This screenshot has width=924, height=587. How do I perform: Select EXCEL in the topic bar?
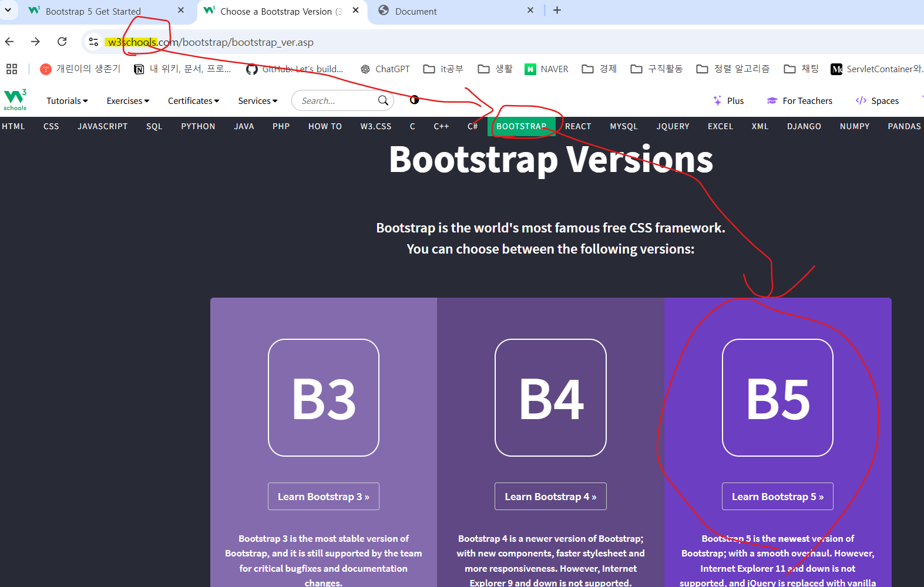click(x=720, y=126)
